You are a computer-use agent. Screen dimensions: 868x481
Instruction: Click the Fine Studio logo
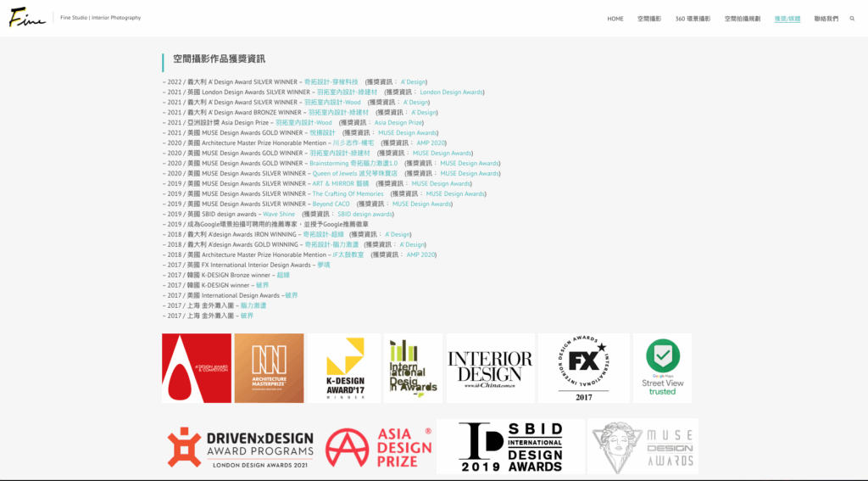[x=28, y=19]
